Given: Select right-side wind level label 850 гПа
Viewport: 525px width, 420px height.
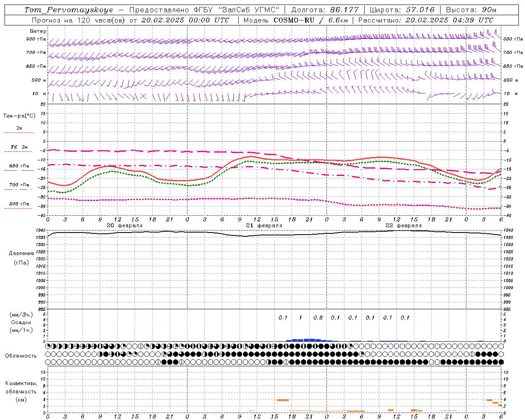Looking at the screenshot, I should tap(513, 66).
